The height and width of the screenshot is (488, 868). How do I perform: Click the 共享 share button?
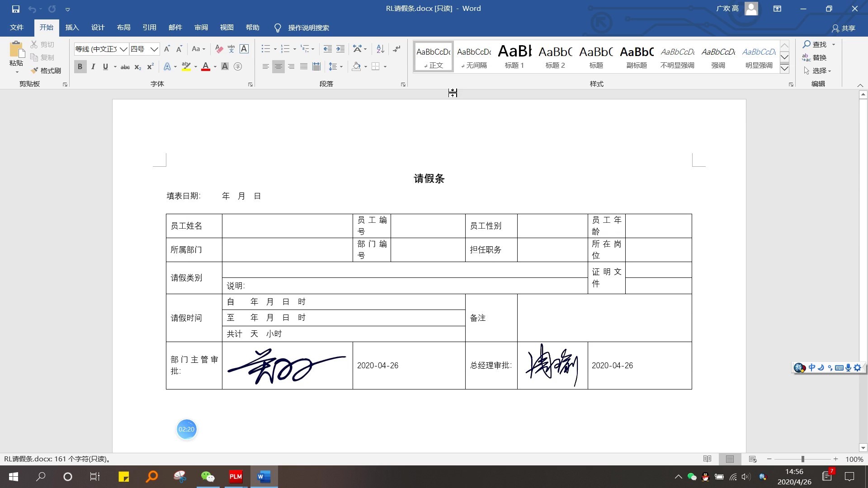pyautogui.click(x=844, y=28)
